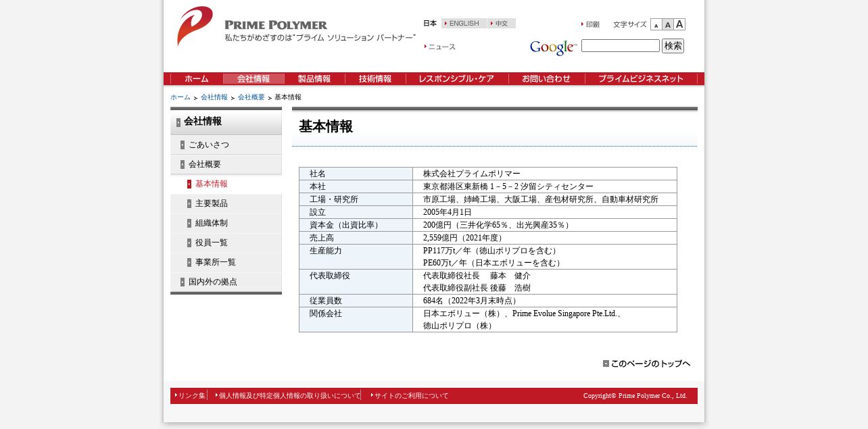Open the 製品情報 navigation tab
Viewport: 868px width, 429px height.
pyautogui.click(x=314, y=79)
